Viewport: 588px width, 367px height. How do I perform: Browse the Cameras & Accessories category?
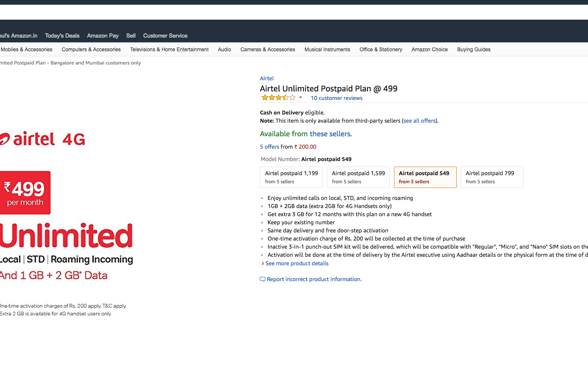[268, 50]
